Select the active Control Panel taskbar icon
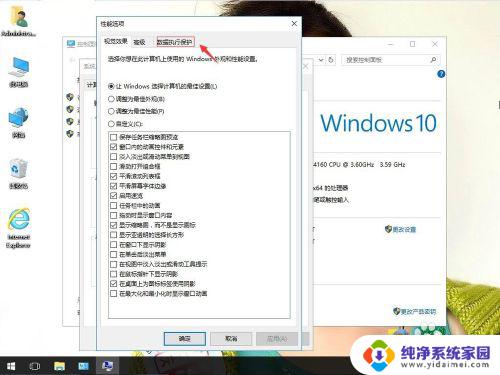 pyautogui.click(x=107, y=366)
